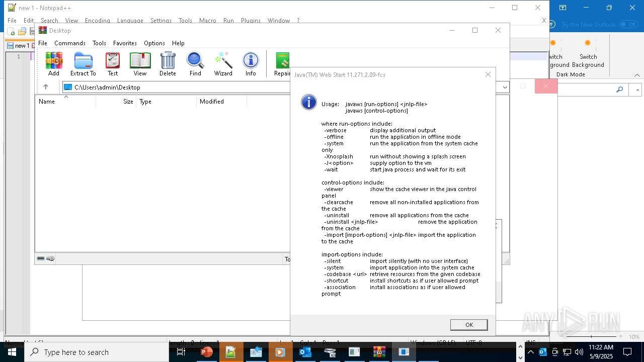
Task: Click the Find magnifier icon in WinRAR
Action: pyautogui.click(x=195, y=64)
